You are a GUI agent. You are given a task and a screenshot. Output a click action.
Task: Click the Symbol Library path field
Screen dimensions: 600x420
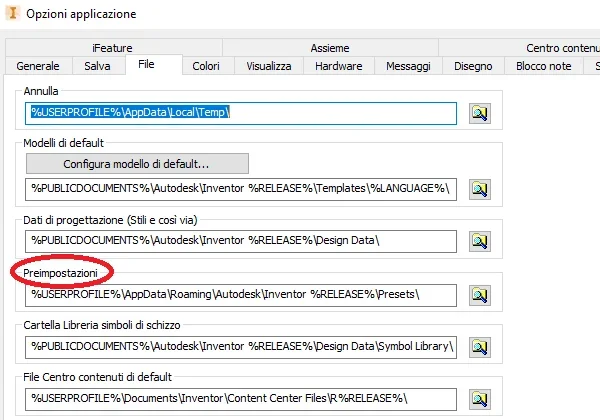click(241, 347)
